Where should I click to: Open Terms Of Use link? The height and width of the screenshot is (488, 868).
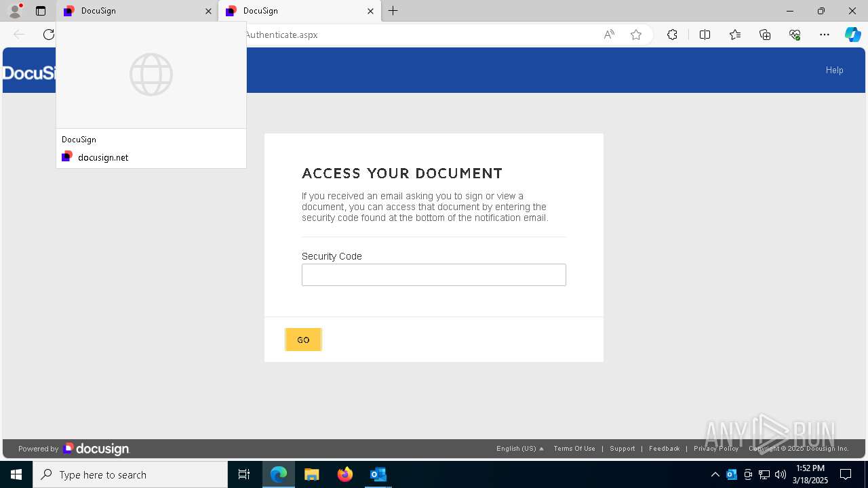coord(574,449)
